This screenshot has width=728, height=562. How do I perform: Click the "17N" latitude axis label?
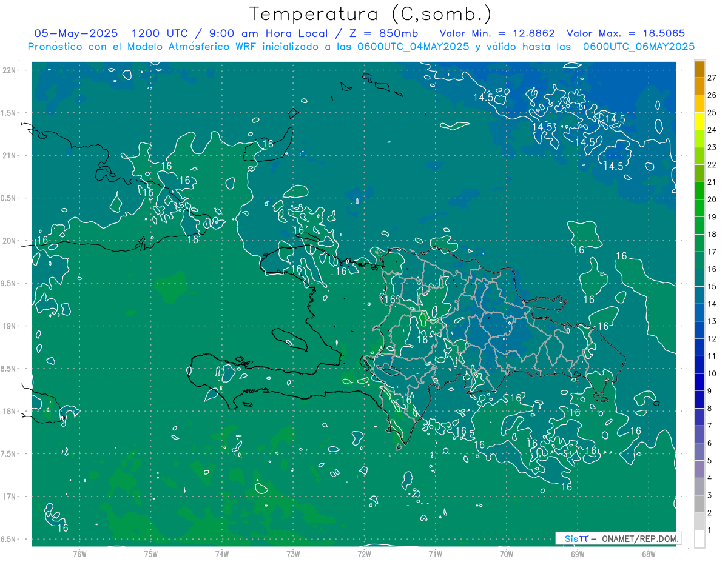(x=8, y=497)
